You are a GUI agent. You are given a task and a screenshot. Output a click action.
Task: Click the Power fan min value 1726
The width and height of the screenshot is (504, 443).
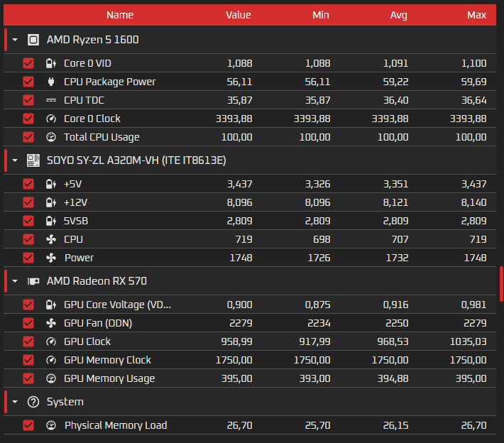click(x=319, y=258)
